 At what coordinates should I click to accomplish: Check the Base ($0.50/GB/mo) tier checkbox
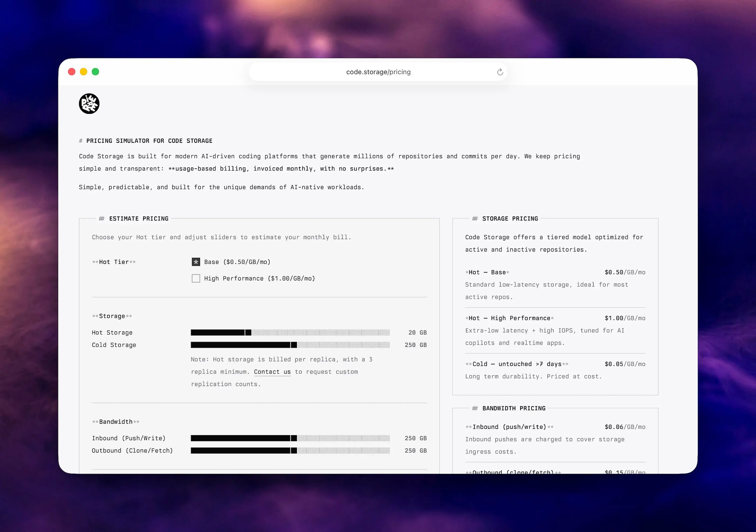196,262
